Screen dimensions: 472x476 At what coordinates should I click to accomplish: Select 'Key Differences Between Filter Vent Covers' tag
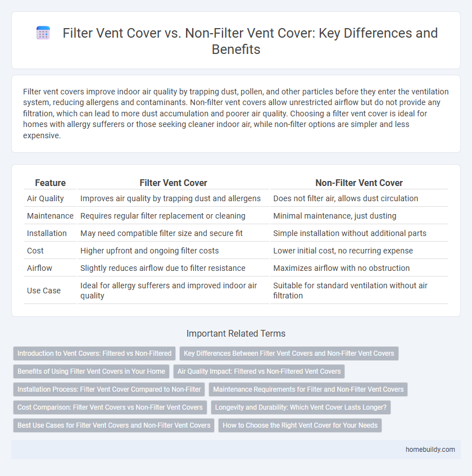(x=289, y=353)
